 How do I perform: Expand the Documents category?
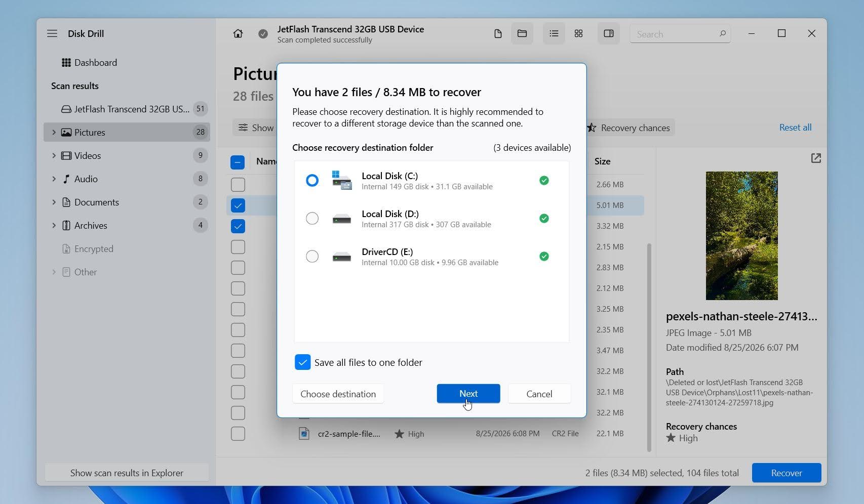[54, 202]
